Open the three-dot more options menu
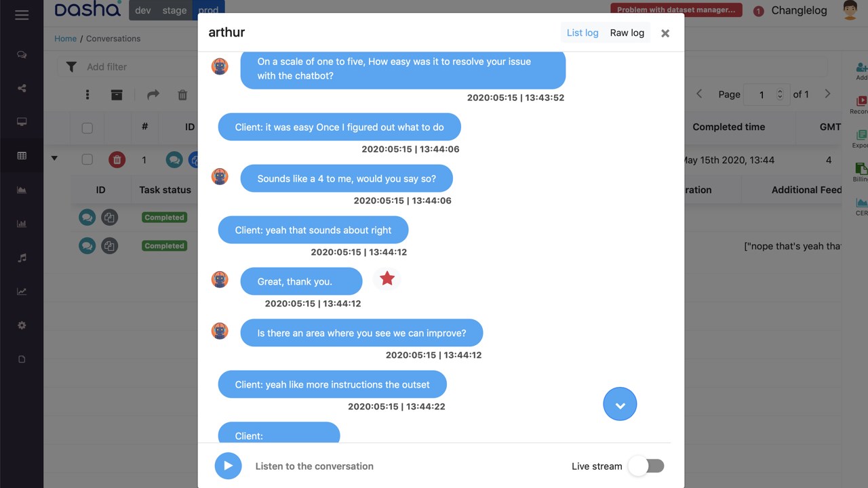 (87, 95)
